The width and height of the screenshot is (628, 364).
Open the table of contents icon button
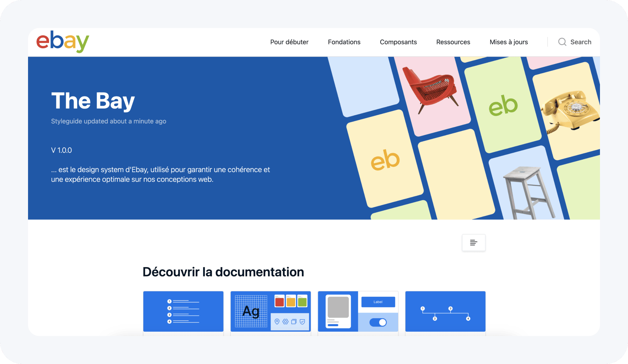pyautogui.click(x=473, y=243)
